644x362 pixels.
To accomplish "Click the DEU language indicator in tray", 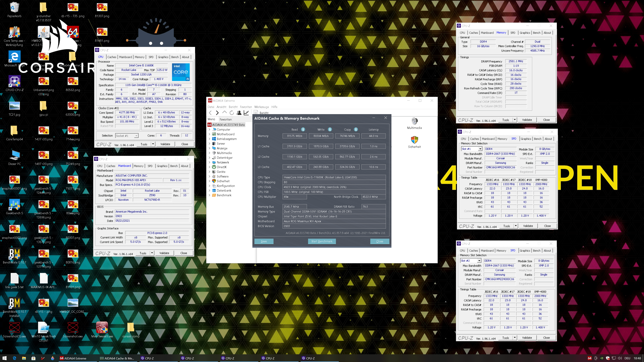I will point(627,358).
